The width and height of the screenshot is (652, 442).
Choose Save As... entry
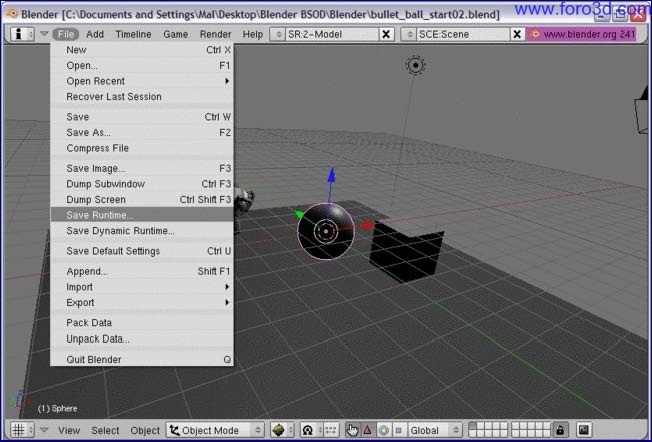(x=142, y=133)
